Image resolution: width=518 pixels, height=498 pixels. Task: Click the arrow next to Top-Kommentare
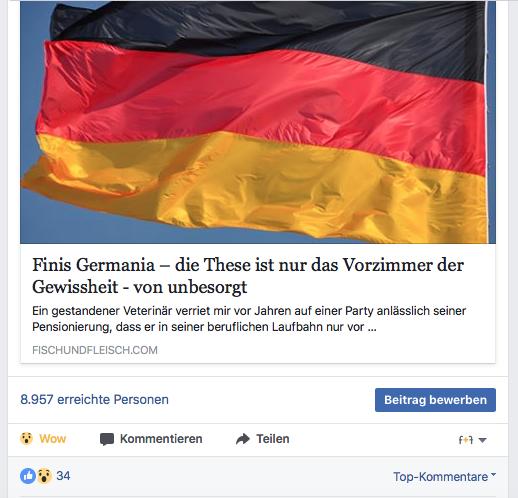tap(493, 474)
